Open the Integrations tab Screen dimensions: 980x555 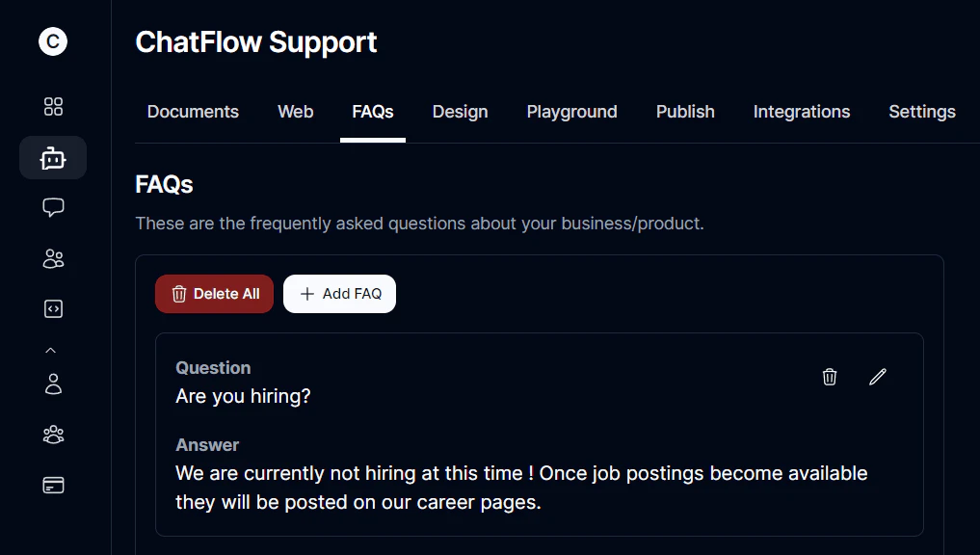(x=802, y=112)
